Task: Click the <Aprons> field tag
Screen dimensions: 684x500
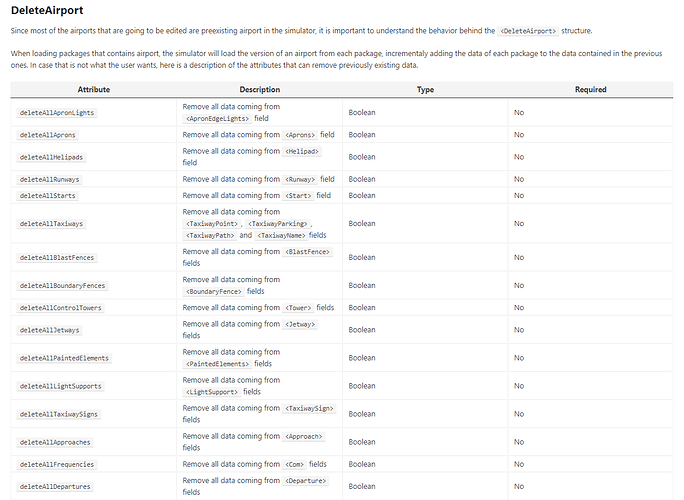Action: pos(300,135)
